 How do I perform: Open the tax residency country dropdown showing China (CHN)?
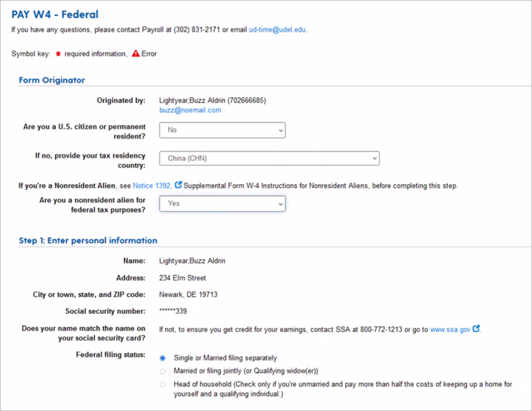coord(269,158)
